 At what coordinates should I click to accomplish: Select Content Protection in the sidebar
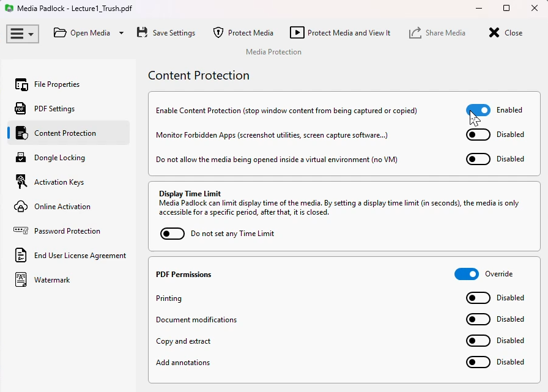tap(65, 133)
